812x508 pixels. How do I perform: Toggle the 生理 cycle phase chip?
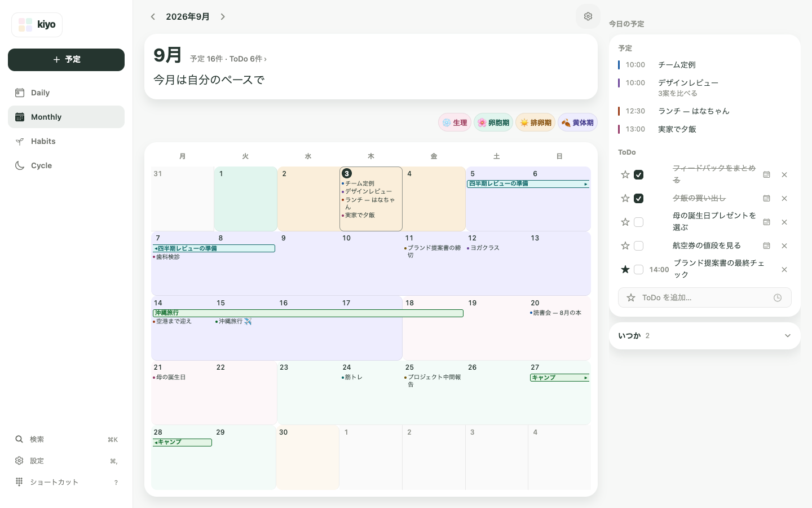454,122
